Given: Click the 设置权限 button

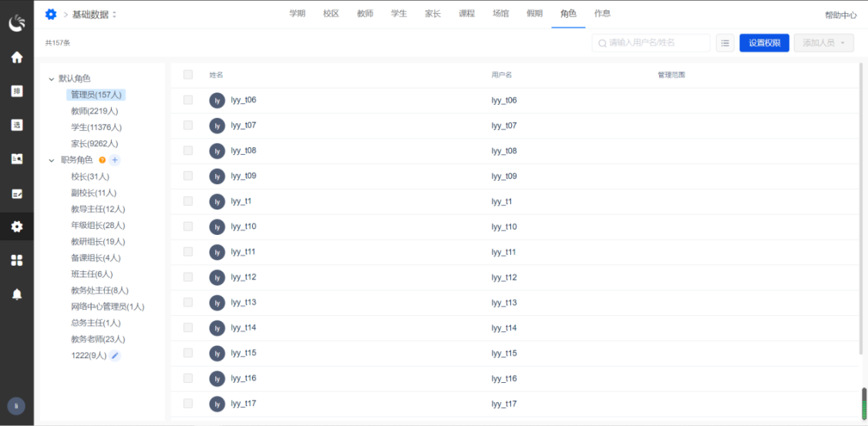Looking at the screenshot, I should click(x=764, y=43).
